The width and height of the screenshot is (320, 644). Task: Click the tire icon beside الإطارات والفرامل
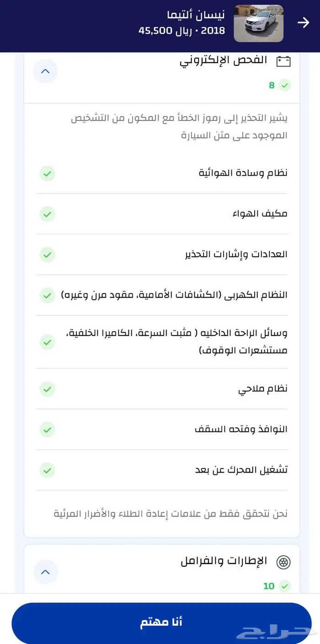tap(283, 563)
